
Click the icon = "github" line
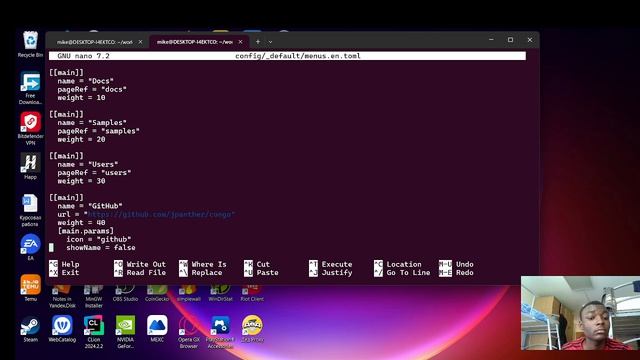coord(99,239)
